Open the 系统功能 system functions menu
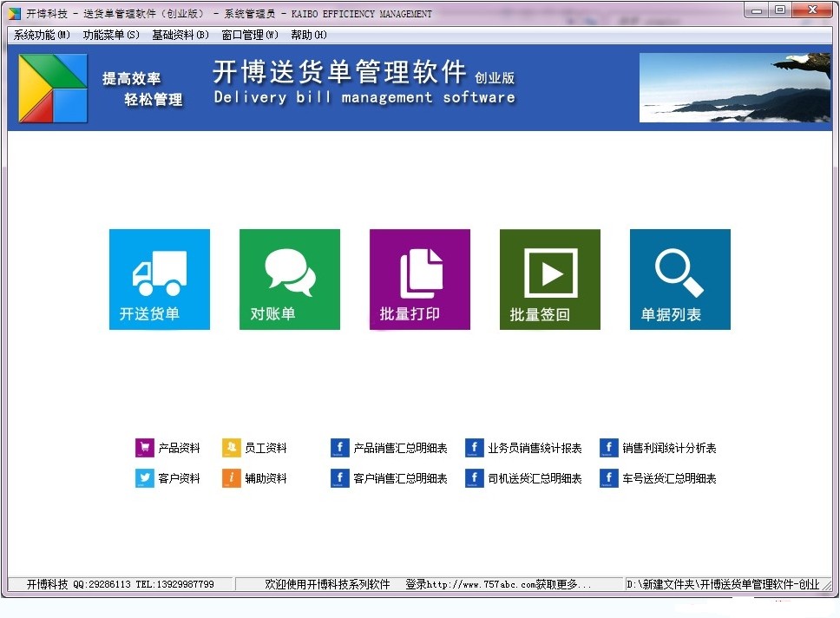Viewport: 840px width, 618px height. click(40, 35)
